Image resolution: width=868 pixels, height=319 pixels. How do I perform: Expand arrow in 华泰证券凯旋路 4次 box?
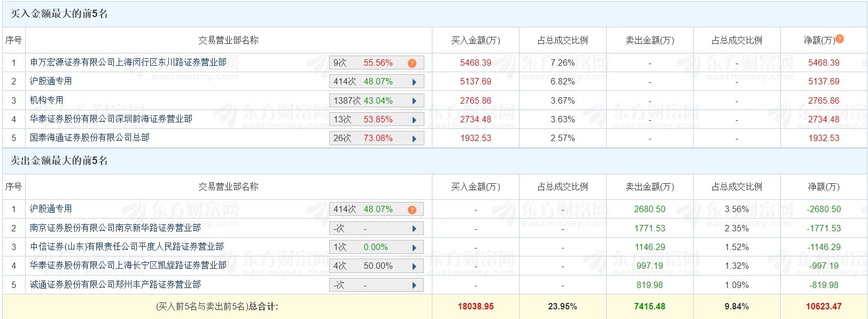tap(414, 266)
